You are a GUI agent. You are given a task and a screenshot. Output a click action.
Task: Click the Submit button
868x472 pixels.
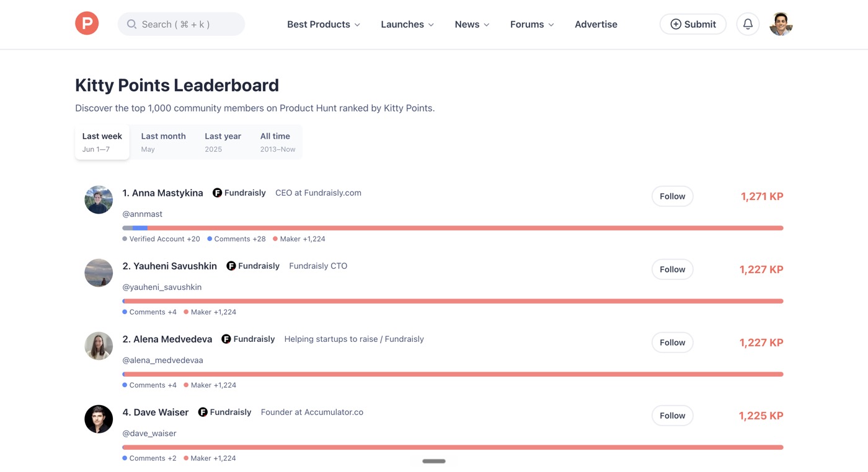693,24
